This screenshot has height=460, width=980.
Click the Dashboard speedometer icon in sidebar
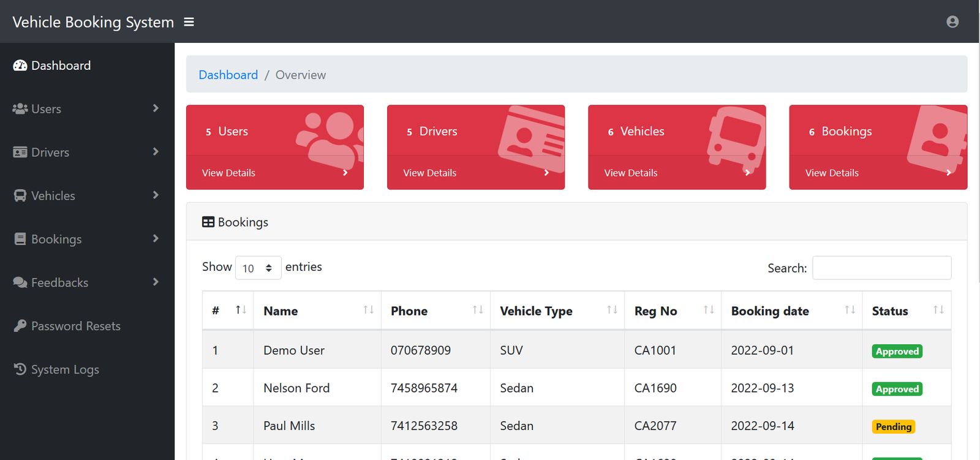pos(20,66)
